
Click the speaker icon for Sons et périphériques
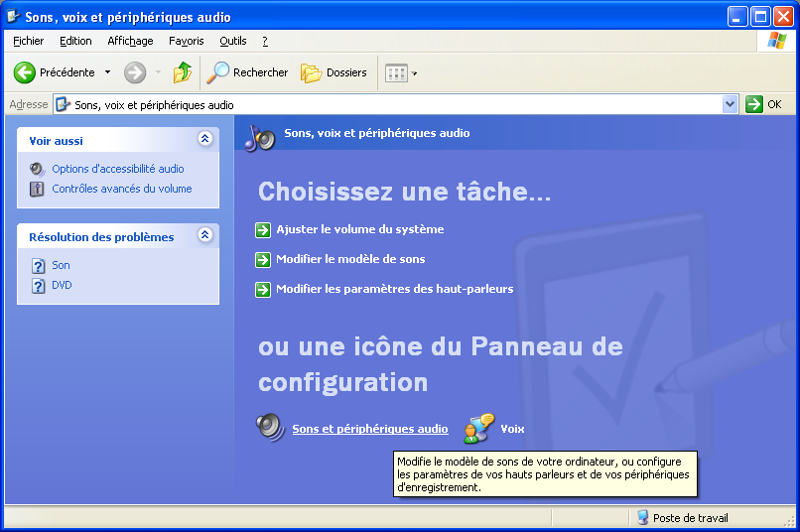270,428
